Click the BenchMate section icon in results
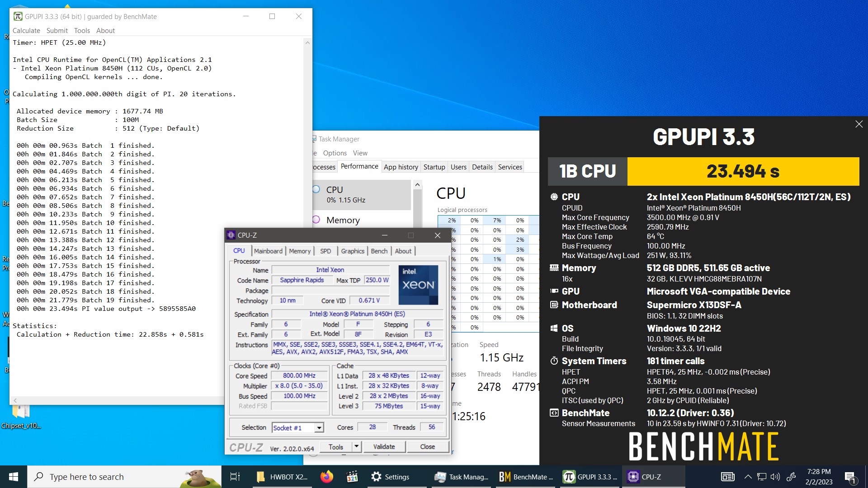Image resolution: width=868 pixels, height=488 pixels. 554,413
